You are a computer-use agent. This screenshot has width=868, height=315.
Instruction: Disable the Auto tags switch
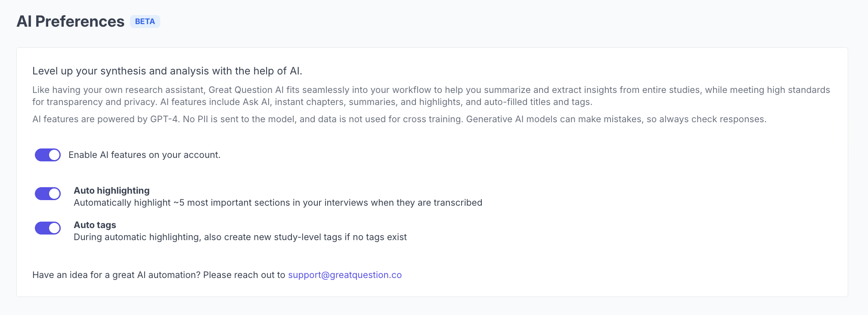point(48,228)
